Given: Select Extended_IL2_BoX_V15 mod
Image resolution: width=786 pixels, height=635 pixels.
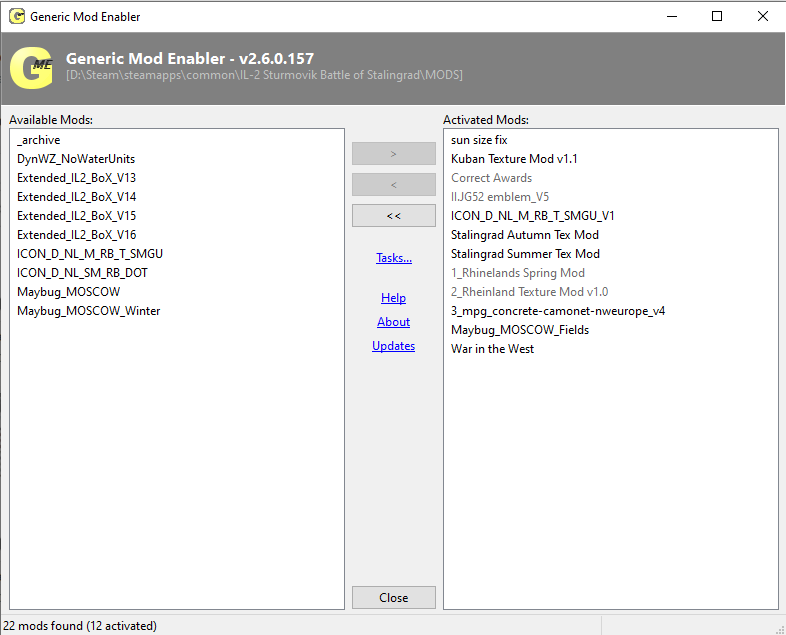Looking at the screenshot, I should 77,216.
